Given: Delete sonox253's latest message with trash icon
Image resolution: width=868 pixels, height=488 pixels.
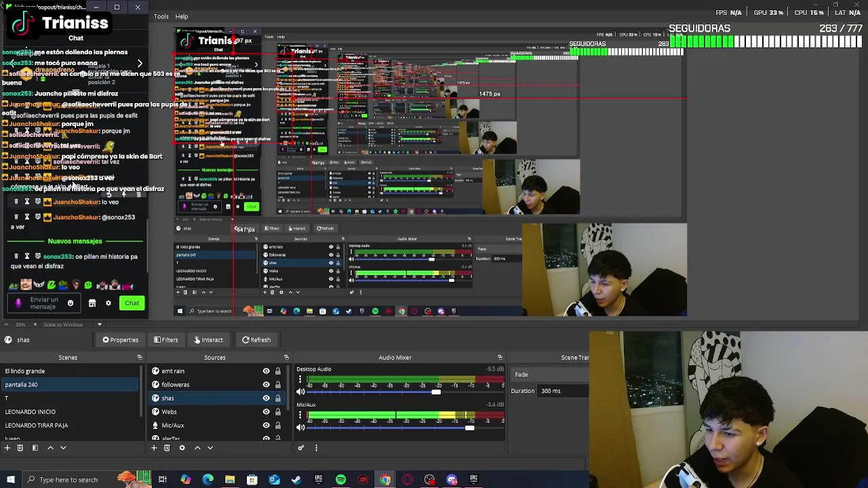Looking at the screenshot, I should point(16,256).
